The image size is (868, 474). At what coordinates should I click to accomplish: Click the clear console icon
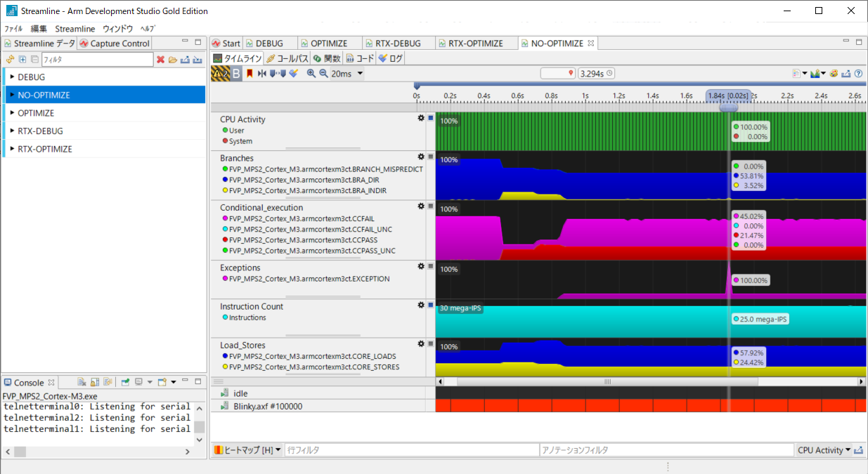point(82,382)
